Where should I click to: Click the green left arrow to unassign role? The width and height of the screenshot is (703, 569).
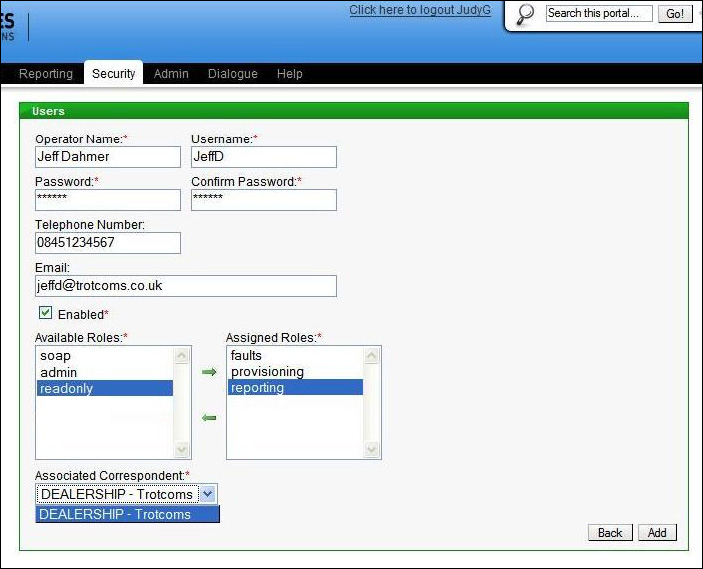(208, 418)
